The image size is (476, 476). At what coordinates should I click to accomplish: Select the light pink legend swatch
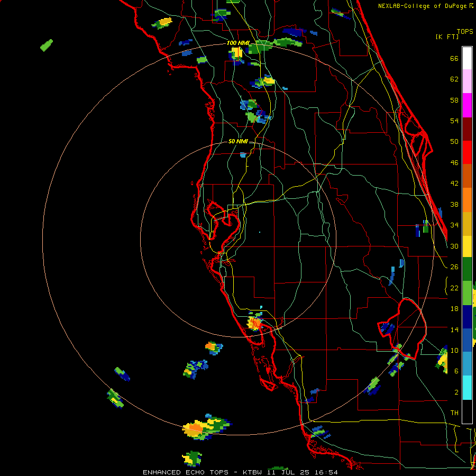click(467, 81)
